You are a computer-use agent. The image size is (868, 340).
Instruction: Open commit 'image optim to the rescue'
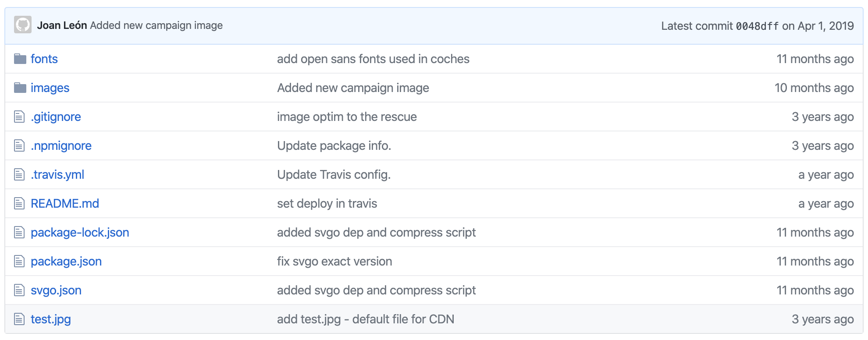[x=347, y=117]
